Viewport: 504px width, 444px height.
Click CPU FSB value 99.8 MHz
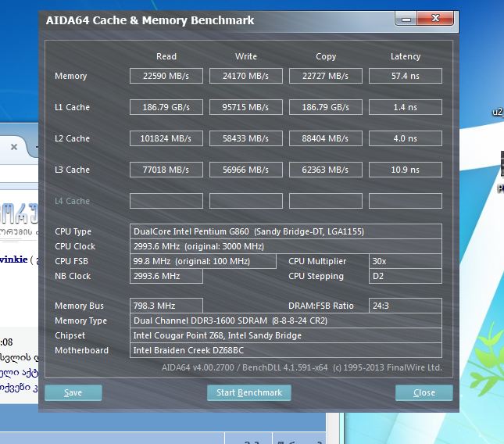[203, 261]
